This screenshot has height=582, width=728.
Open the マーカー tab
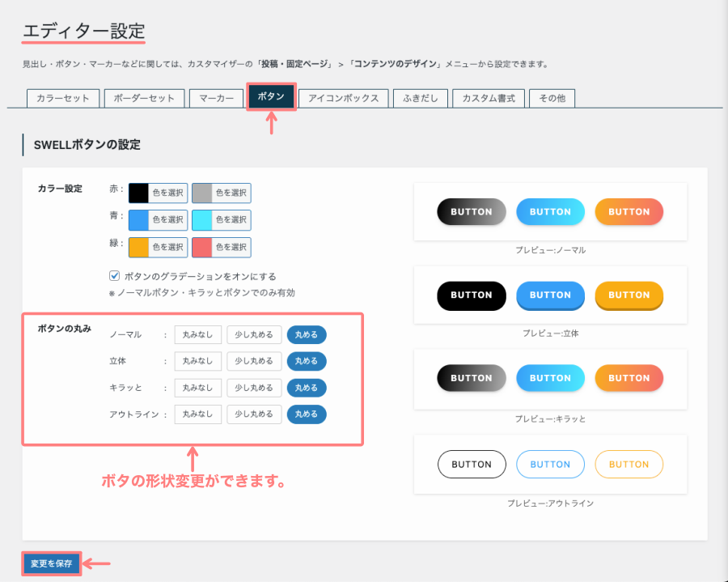point(216,98)
